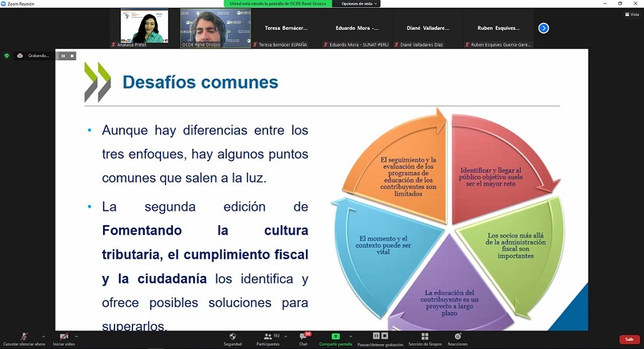
Task: Start video with the crossed-out camera icon
Action: (64, 336)
